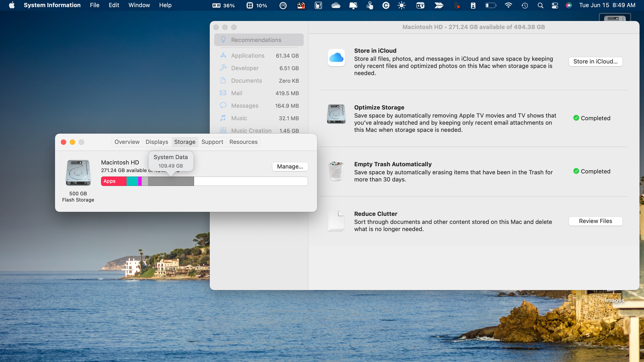Viewport: 644px width, 362px height.
Task: Click the white free space bar area
Action: (x=251, y=181)
